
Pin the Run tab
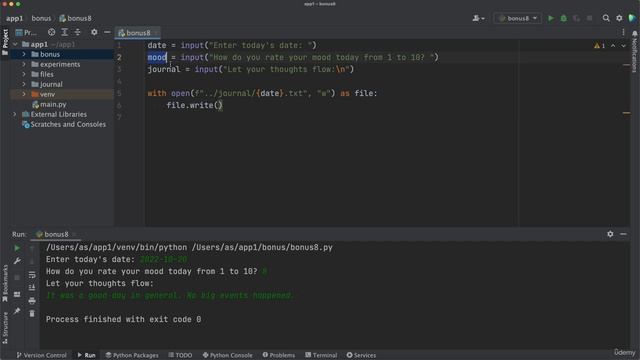pyautogui.click(x=17, y=311)
